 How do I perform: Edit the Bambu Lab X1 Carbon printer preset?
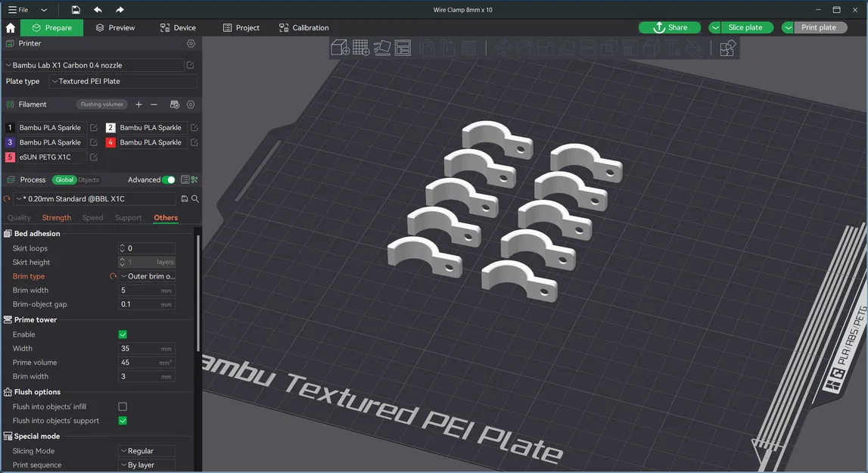[x=191, y=65]
